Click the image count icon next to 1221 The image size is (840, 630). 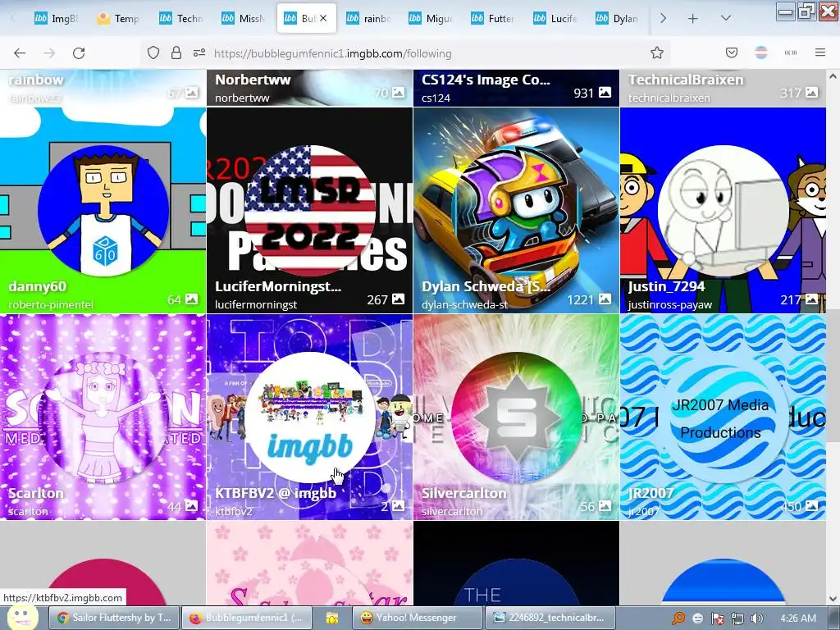605,299
